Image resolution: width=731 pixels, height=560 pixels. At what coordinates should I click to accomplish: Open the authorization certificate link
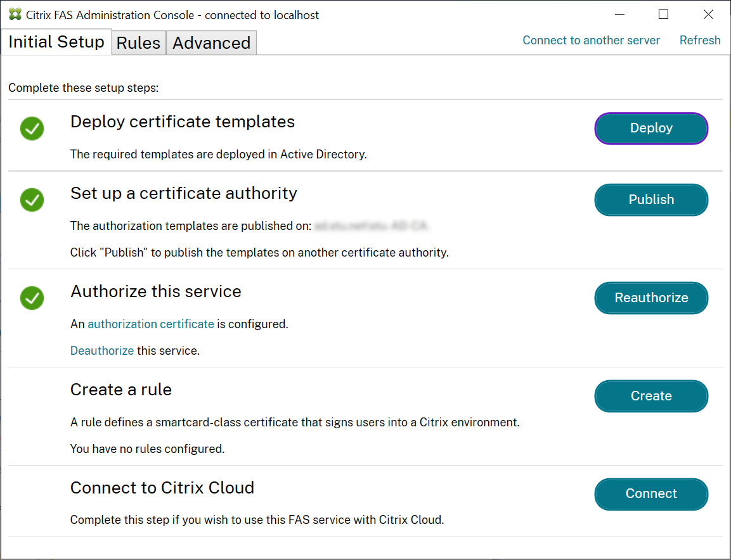click(x=151, y=324)
